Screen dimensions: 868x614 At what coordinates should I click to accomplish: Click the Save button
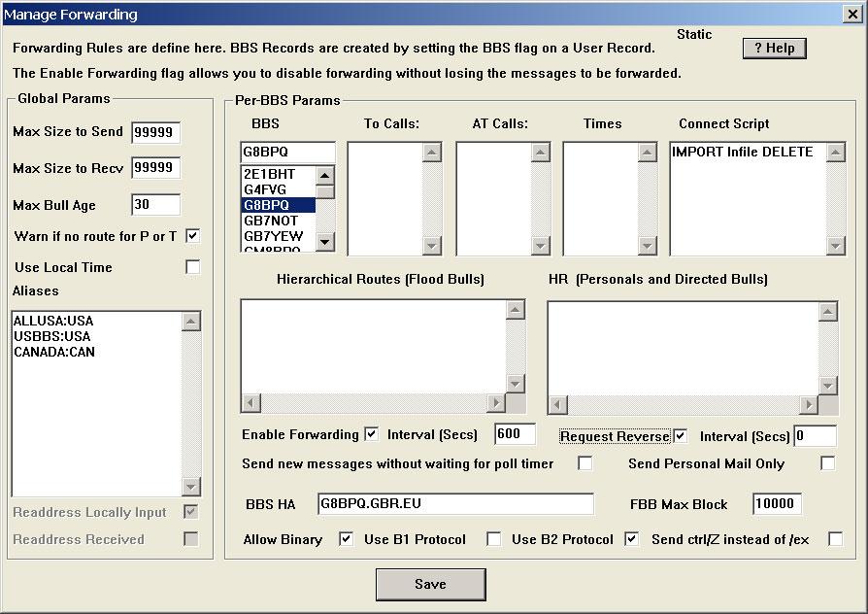tap(430, 584)
